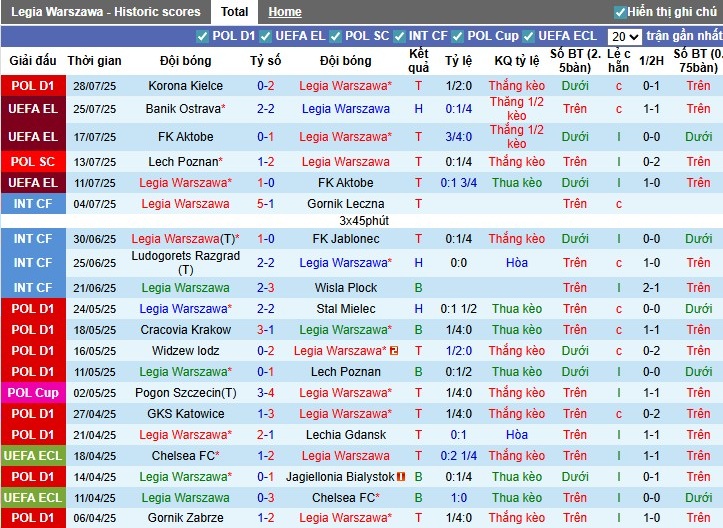Click the 0-2 score of Korona Kielce match
The width and height of the screenshot is (723, 528).
click(x=266, y=86)
